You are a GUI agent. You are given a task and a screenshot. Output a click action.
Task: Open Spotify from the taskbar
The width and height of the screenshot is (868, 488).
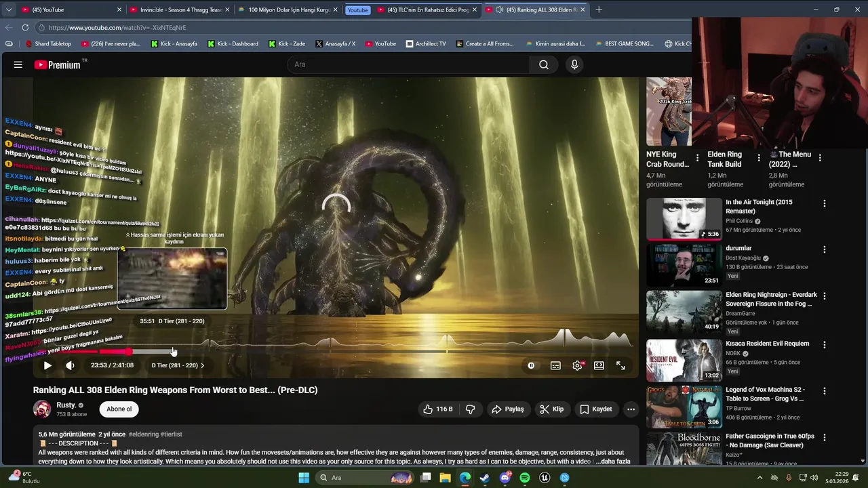coord(524,478)
